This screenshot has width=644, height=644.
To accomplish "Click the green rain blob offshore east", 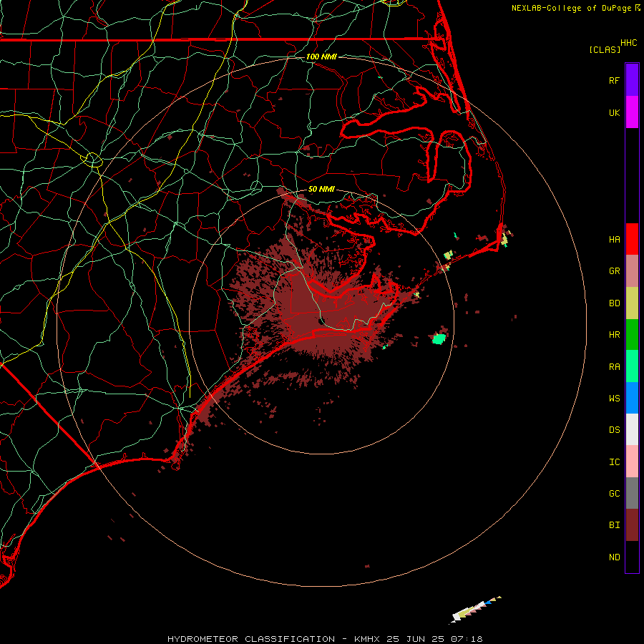I will click(x=439, y=339).
